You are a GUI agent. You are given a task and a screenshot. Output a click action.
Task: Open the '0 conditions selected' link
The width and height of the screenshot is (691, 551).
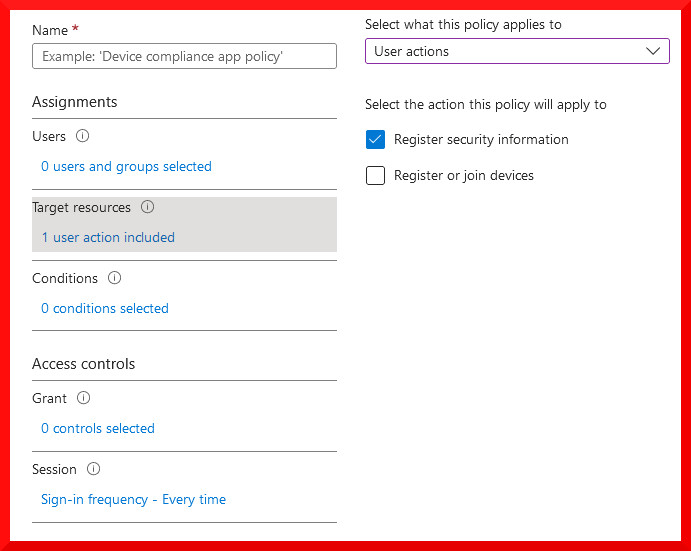pyautogui.click(x=105, y=308)
